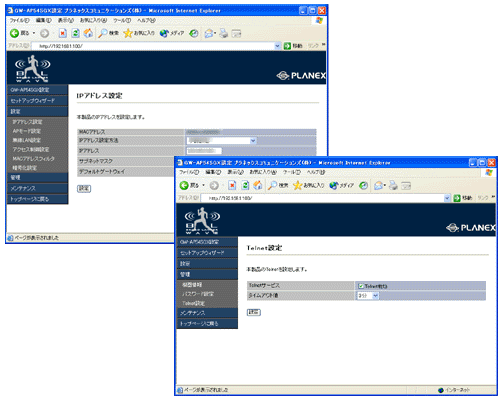Viewport: 500px width, 400px height.
Task: Click the Refresh icon in the front window toolbar
Action: [245, 186]
